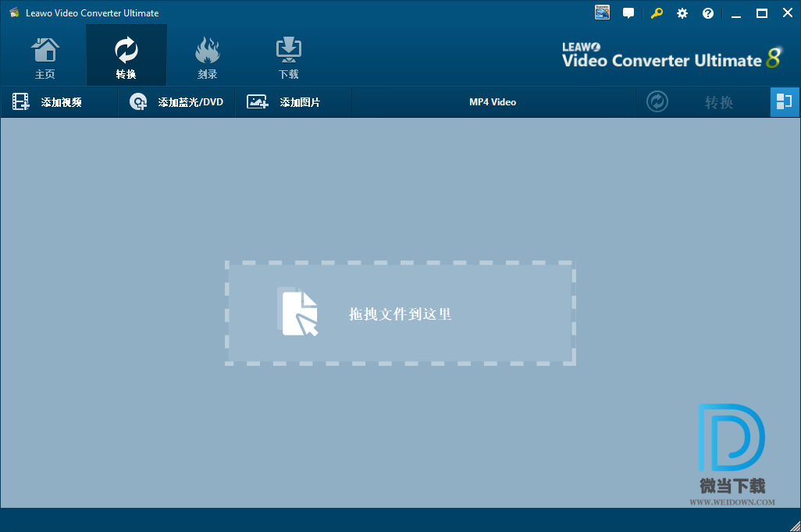The height and width of the screenshot is (532, 801).
Task: Switch to the 转换 convert tab
Action: tap(126, 56)
